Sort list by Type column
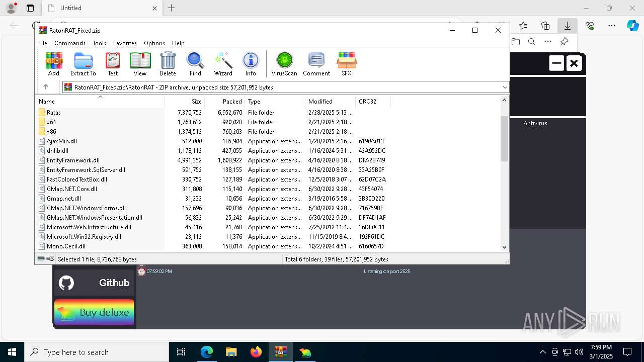 tap(275, 101)
